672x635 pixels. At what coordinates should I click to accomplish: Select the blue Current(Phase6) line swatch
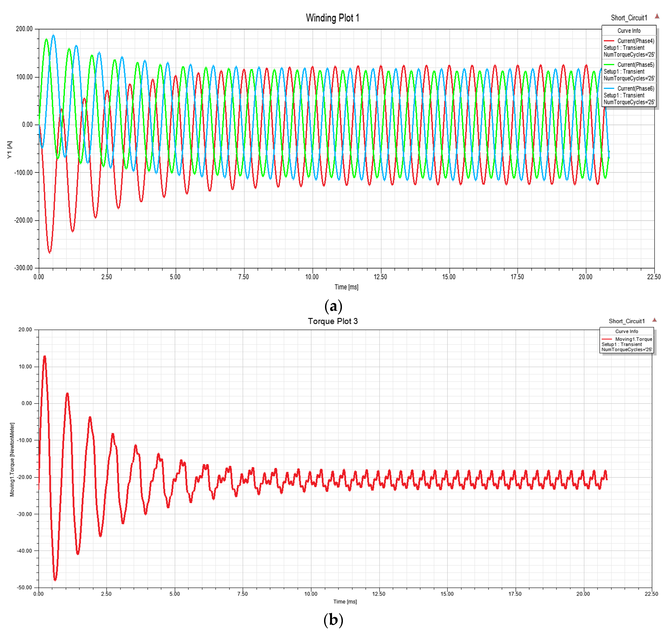tap(609, 88)
